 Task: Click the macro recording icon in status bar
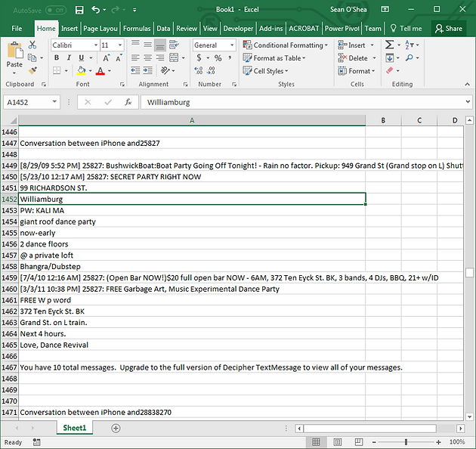pyautogui.click(x=37, y=442)
